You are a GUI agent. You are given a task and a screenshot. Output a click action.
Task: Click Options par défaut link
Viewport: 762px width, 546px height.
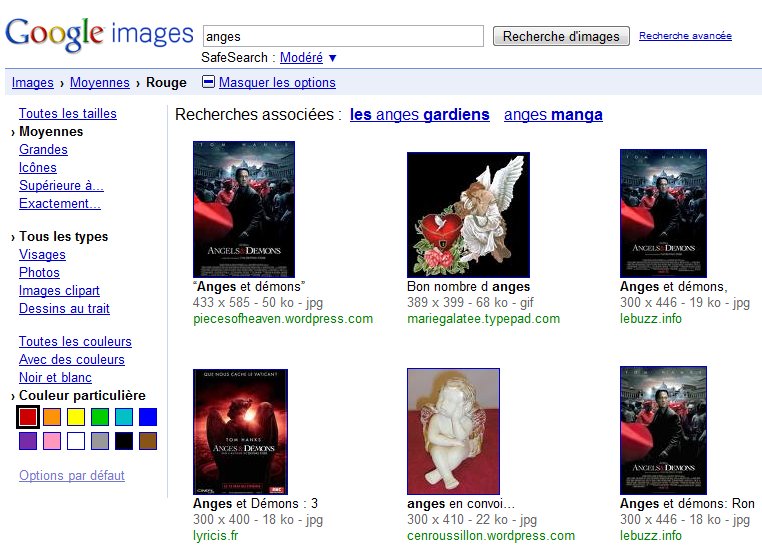(72, 475)
